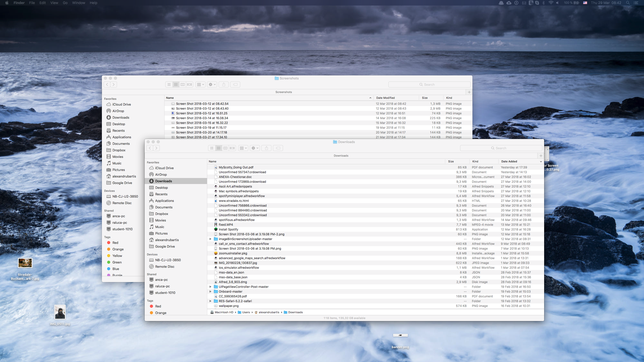Screen dimensions: 644x362
Task: Click Search field in Screenshots window
Action: [429, 84]
